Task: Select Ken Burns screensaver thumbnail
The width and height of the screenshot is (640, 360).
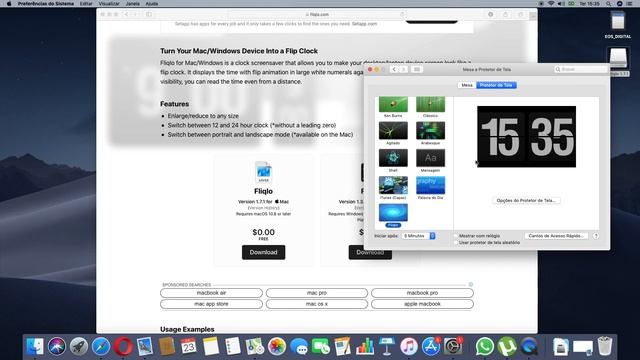Action: click(393, 104)
